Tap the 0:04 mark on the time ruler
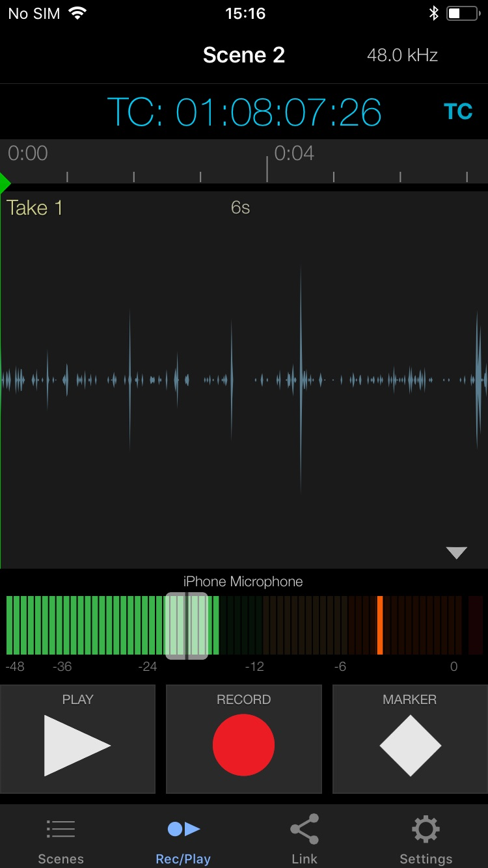This screenshot has height=868, width=488. tap(294, 154)
